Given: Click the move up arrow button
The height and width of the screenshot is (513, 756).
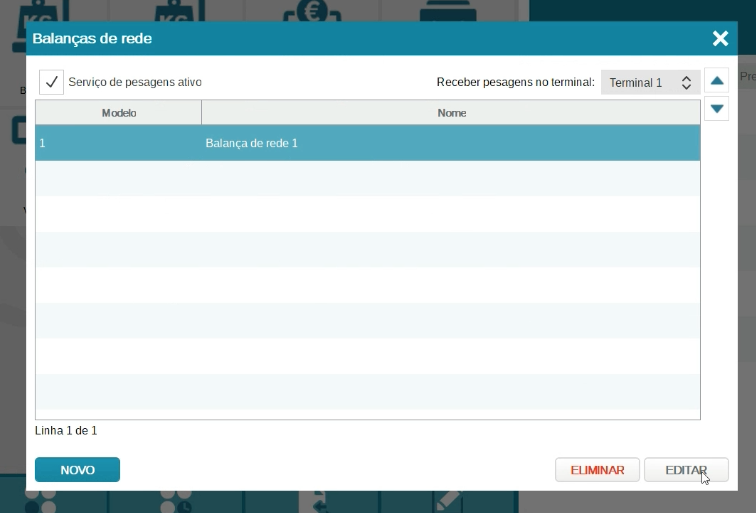Looking at the screenshot, I should [x=716, y=81].
